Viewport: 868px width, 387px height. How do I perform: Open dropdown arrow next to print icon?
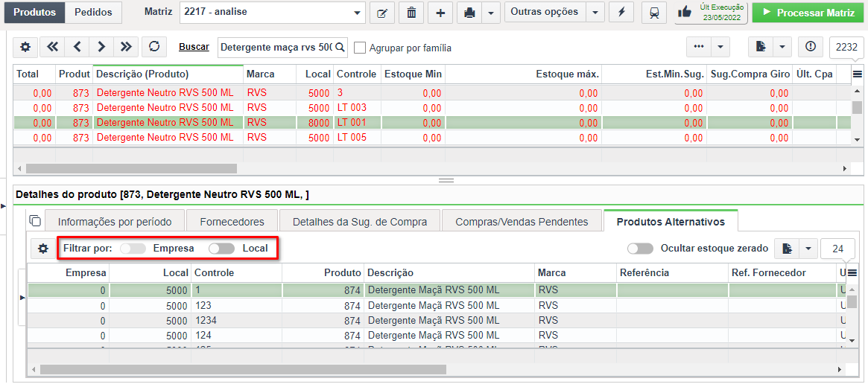(x=491, y=13)
